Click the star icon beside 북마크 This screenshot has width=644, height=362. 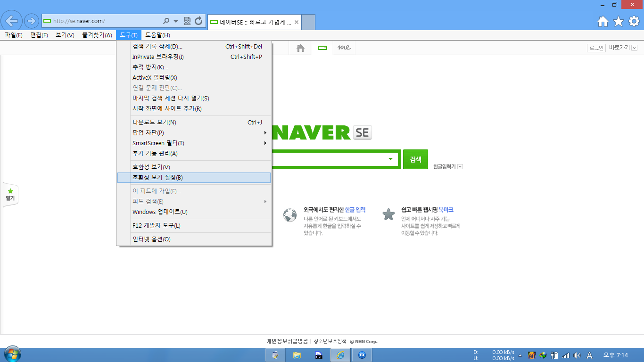[x=388, y=214]
